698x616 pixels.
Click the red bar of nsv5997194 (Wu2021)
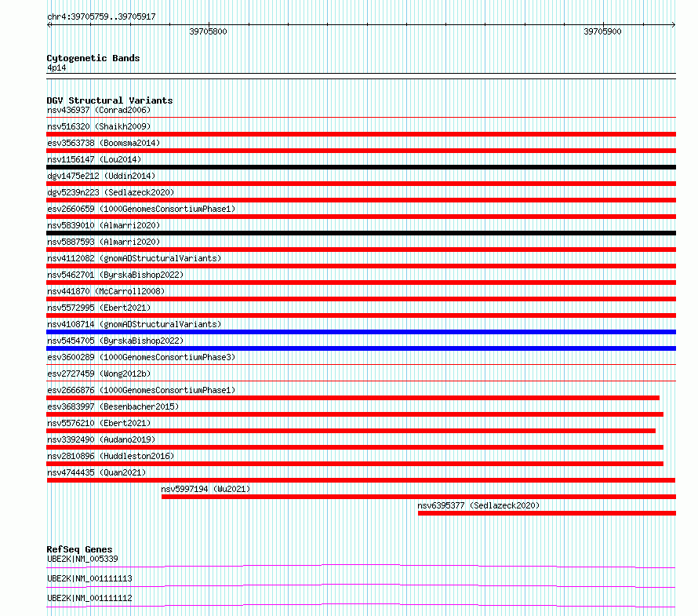(419, 497)
